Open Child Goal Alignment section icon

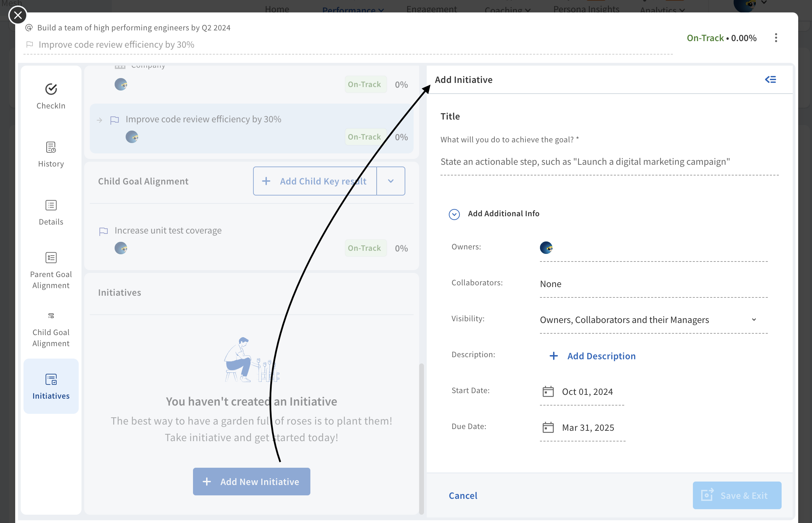coord(51,316)
